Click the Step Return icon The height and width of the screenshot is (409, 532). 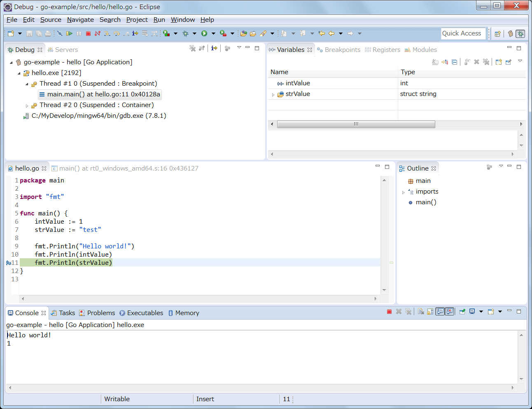(x=127, y=33)
